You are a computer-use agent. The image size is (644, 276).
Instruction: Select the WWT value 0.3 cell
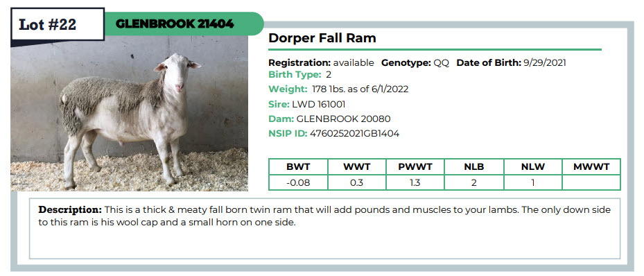coord(356,182)
